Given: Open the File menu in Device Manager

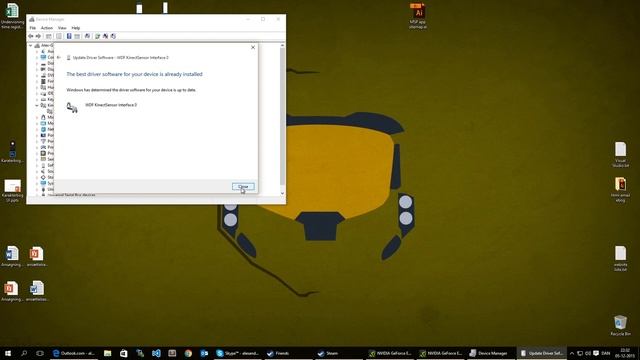Looking at the screenshot, I should 33,28.
